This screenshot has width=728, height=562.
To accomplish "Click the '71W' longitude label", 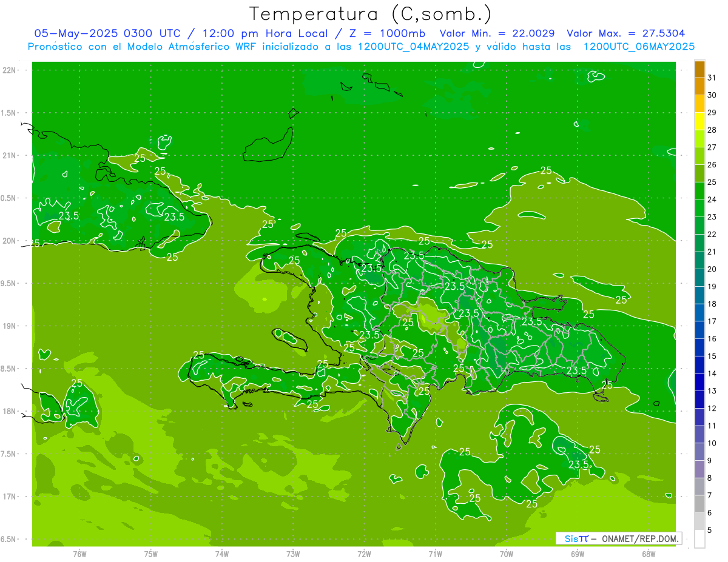I will point(435,554).
